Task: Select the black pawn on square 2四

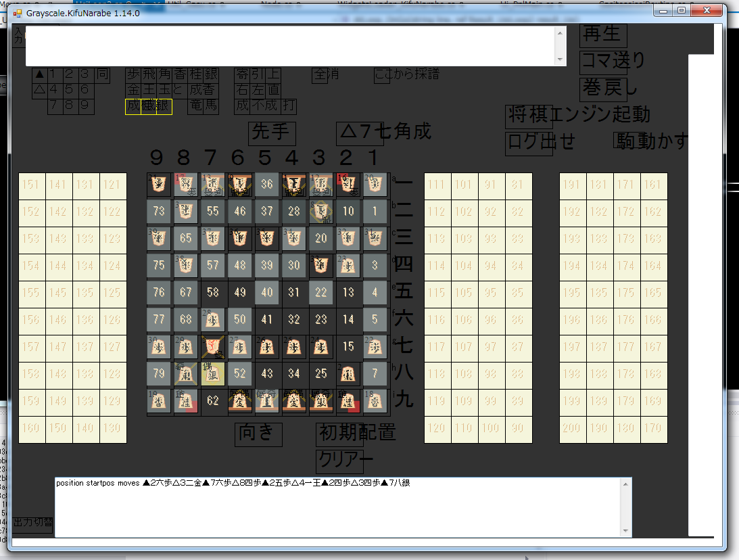Action: click(x=348, y=265)
